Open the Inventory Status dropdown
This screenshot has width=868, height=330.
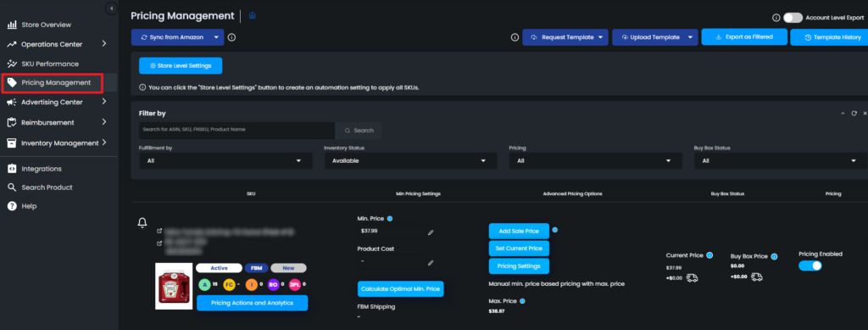point(410,160)
